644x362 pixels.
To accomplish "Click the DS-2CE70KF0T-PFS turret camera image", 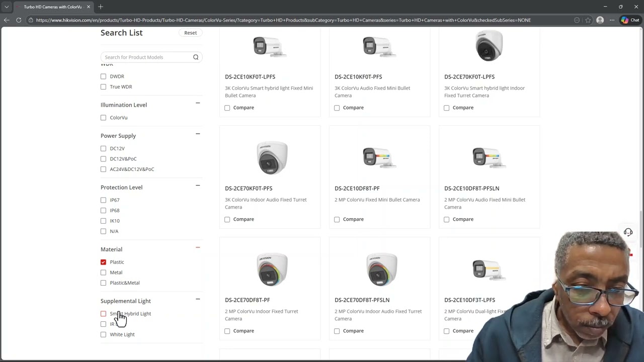I will point(272,157).
